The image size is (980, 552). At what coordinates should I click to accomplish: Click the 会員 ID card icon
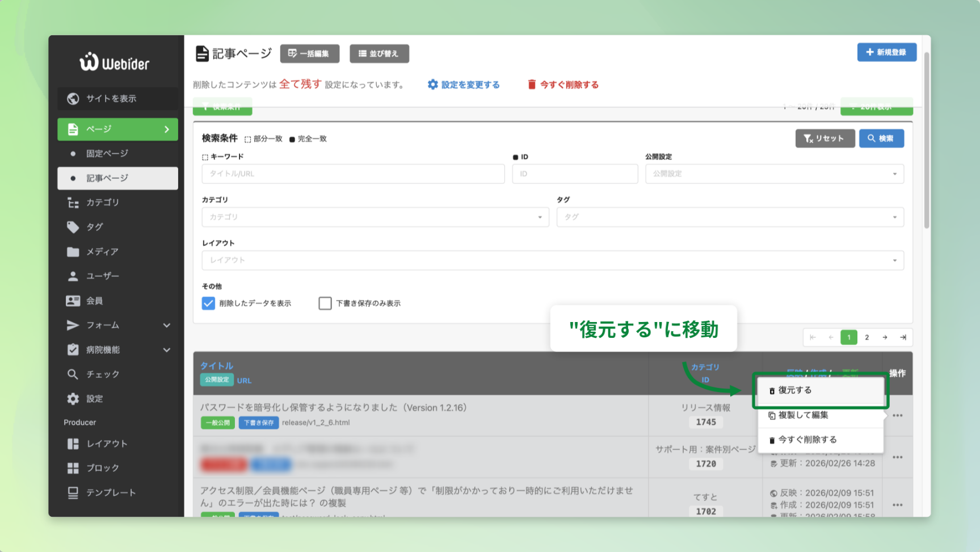[x=73, y=300]
